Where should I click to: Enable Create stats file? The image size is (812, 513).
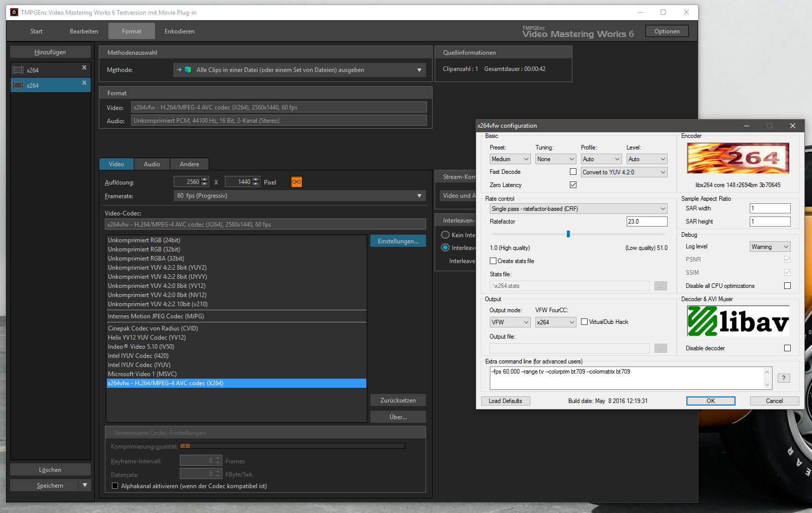tap(493, 261)
